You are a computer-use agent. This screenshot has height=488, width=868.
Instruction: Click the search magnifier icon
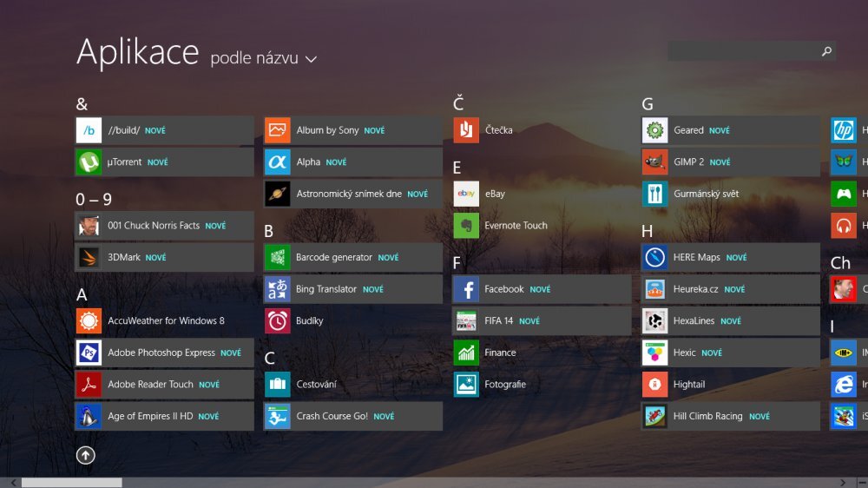(x=826, y=51)
